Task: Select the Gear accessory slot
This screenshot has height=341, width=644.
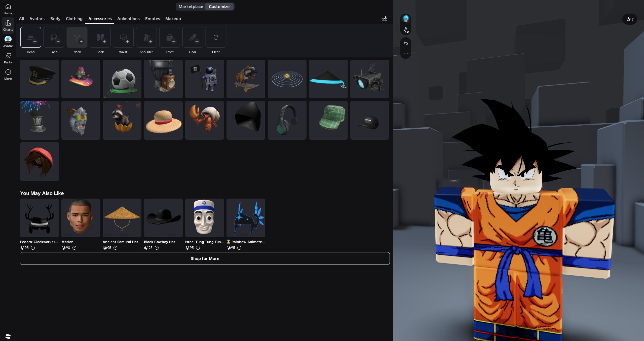Action: click(193, 37)
